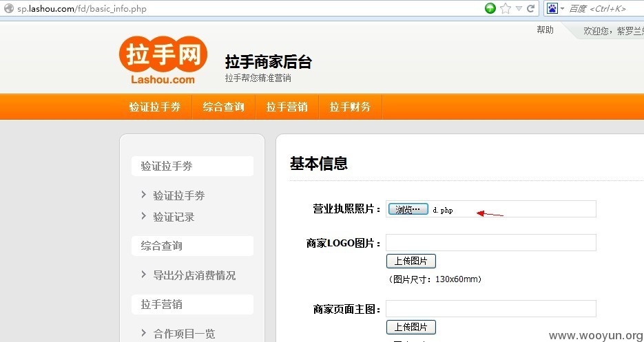Open the 合作项目一览 sidebar link
The height and width of the screenshot is (342, 644).
pyautogui.click(x=184, y=334)
